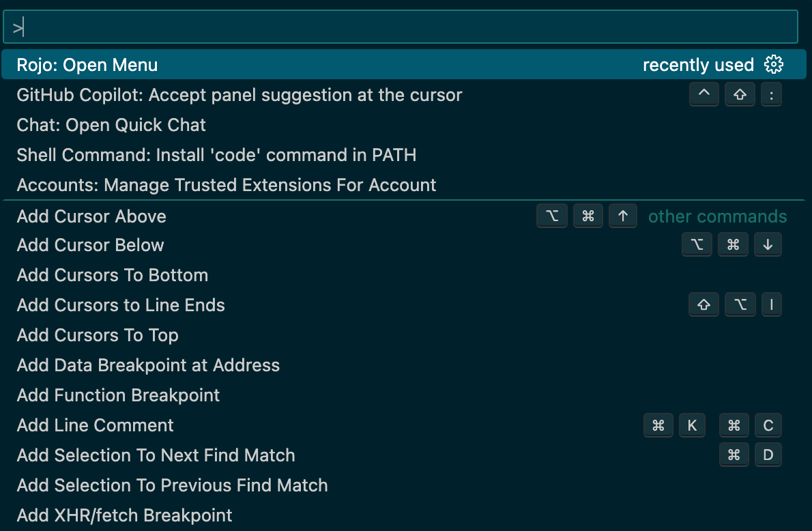The width and height of the screenshot is (812, 531).
Task: Select GitHub Copilot accept panel suggestion command
Action: click(240, 95)
